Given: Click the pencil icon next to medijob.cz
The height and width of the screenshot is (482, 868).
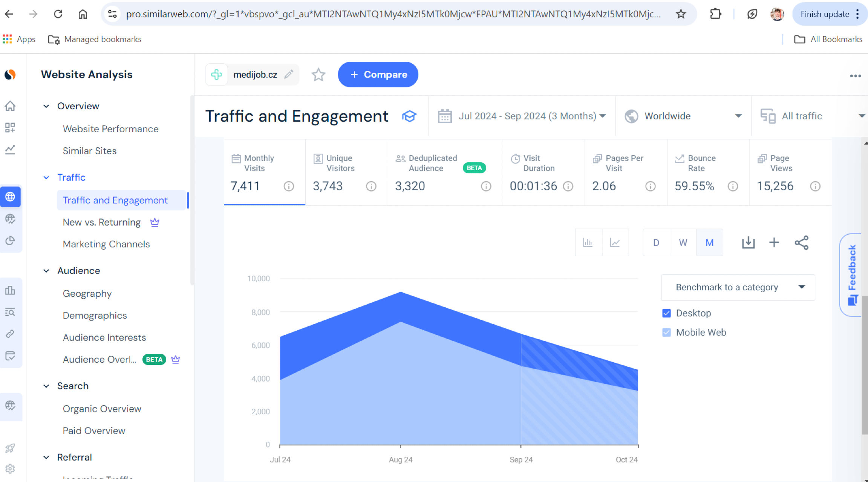Looking at the screenshot, I should click(289, 75).
